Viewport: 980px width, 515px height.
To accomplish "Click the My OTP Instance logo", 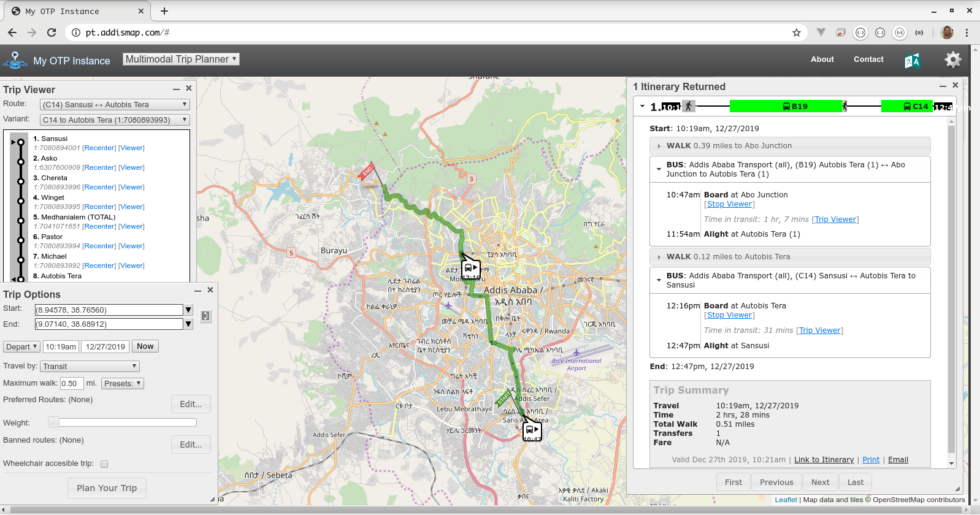I will click(x=15, y=61).
